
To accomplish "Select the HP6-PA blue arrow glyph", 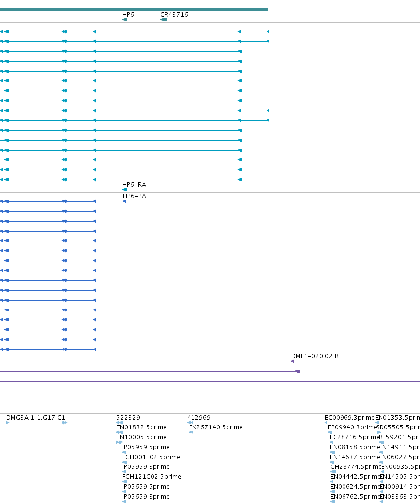I will (x=124, y=201).
